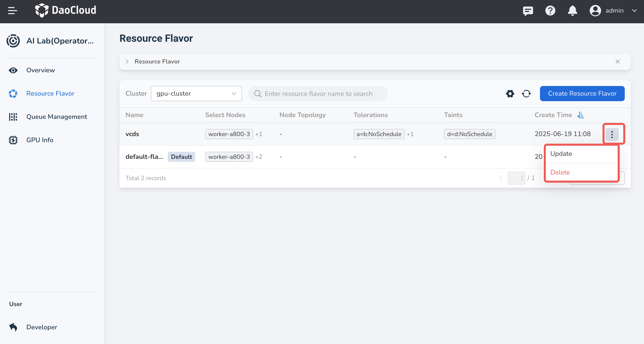Click the Create Time sort icon
This screenshot has height=344, width=644.
tap(581, 115)
